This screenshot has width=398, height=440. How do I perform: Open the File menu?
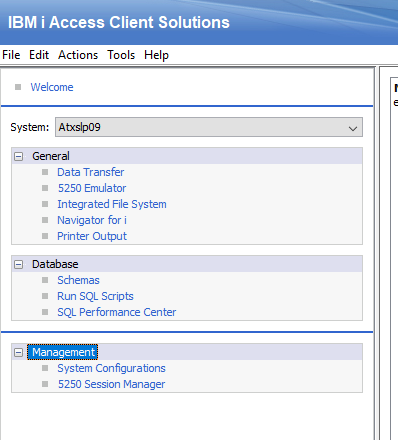point(11,55)
